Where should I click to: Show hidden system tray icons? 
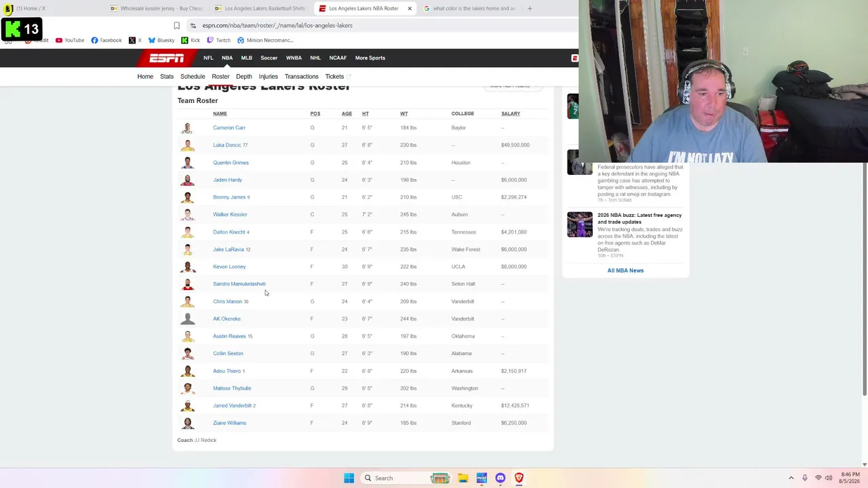[791, 478]
